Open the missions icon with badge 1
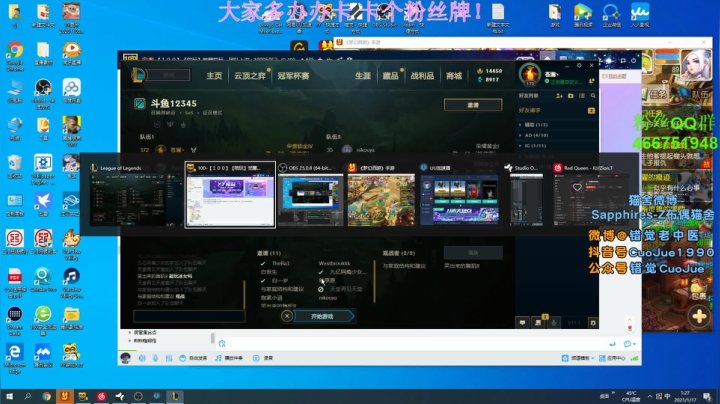 [539, 322]
